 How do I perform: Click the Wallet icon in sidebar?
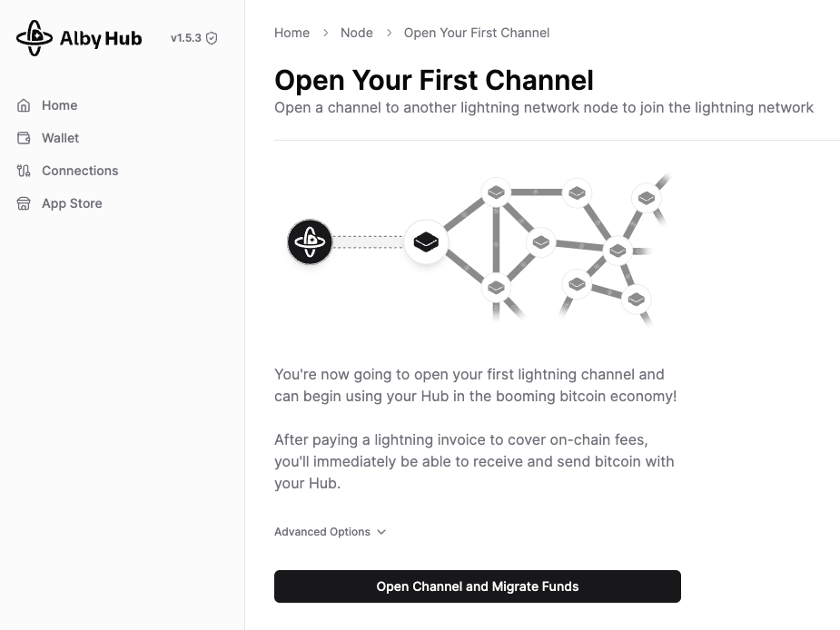[24, 138]
